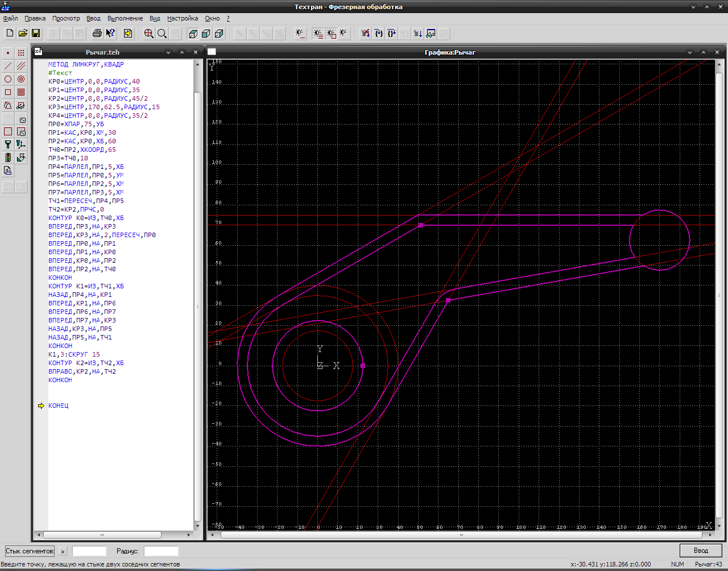Click the input field before Радиус label
Viewport: 728px width, 571px height.
click(89, 551)
